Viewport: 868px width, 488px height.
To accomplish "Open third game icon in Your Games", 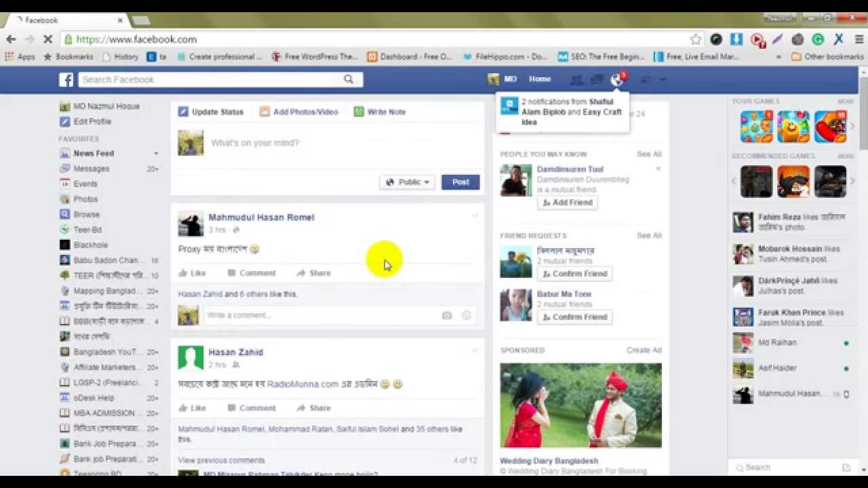I will point(831,127).
